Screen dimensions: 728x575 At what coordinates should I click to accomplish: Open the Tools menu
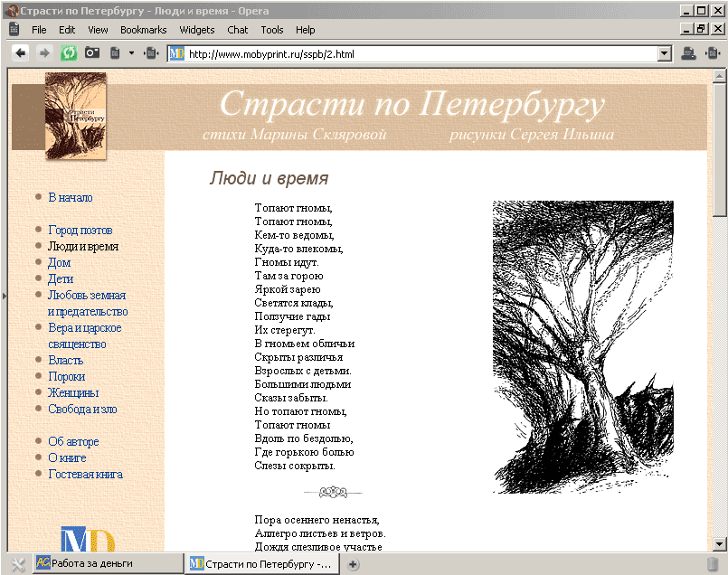click(272, 30)
